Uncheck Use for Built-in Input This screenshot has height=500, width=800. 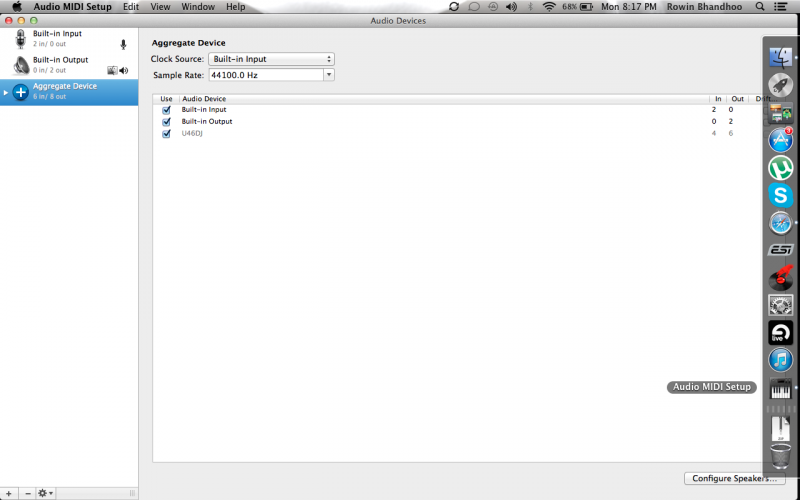pyautogui.click(x=166, y=110)
